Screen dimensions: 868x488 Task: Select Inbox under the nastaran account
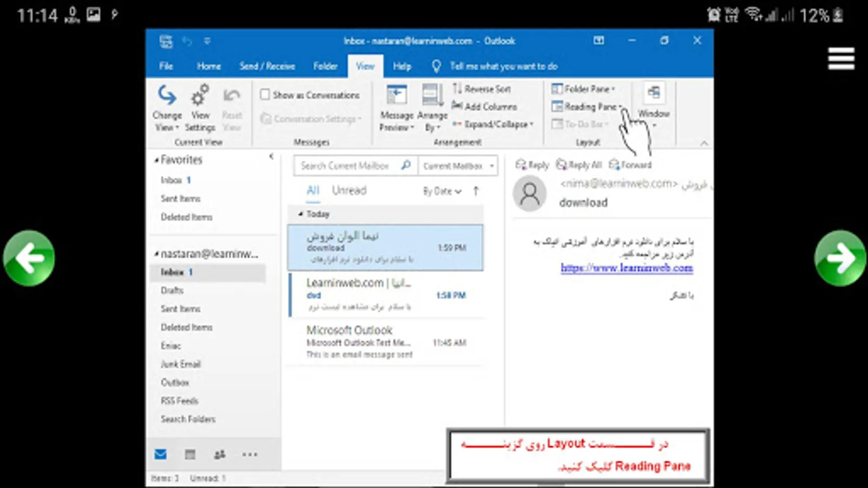coord(207,272)
